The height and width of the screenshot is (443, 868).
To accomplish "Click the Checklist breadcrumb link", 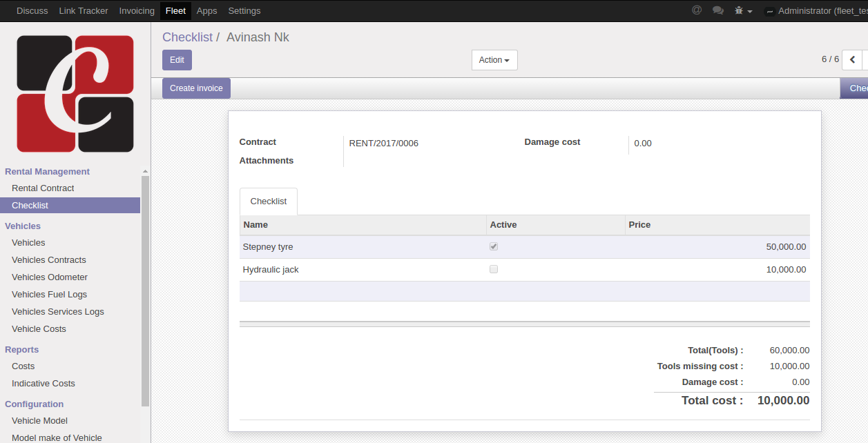I will 187,37.
